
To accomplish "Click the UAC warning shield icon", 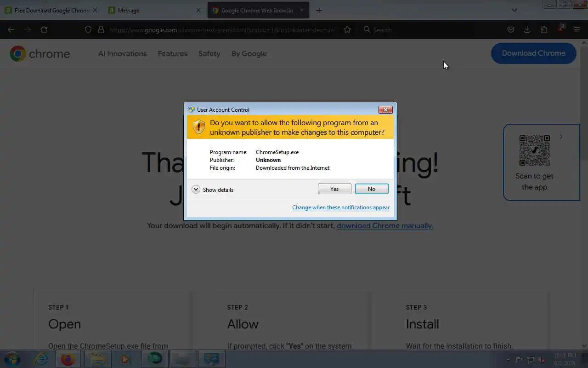I will pos(198,127).
